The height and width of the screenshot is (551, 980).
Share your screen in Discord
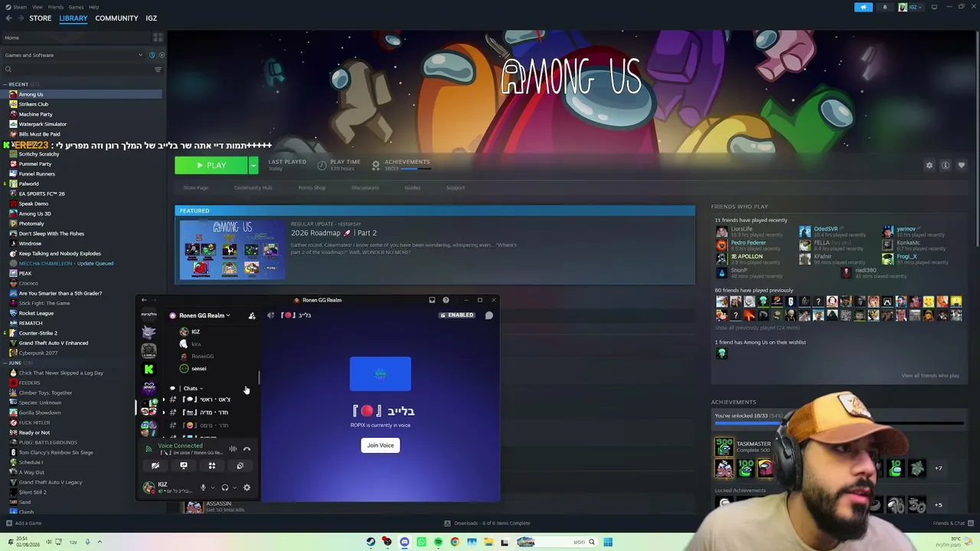pos(184,465)
